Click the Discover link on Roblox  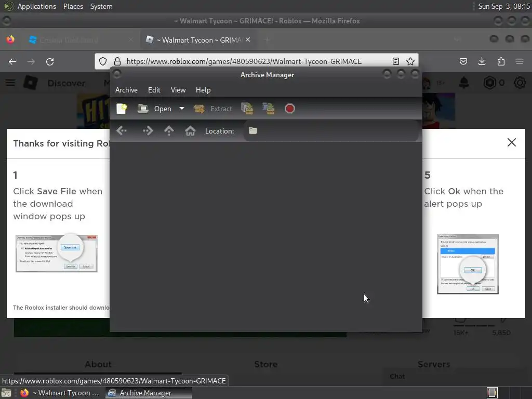[66, 83]
